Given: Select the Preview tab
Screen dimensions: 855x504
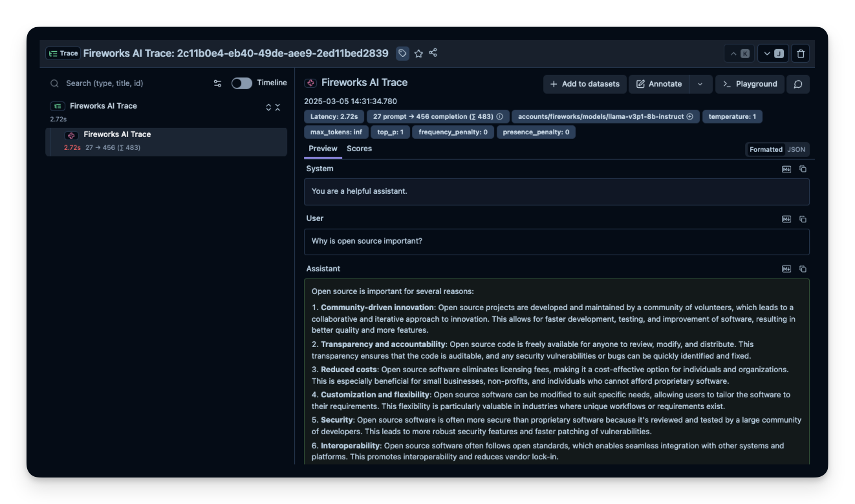Looking at the screenshot, I should [323, 149].
